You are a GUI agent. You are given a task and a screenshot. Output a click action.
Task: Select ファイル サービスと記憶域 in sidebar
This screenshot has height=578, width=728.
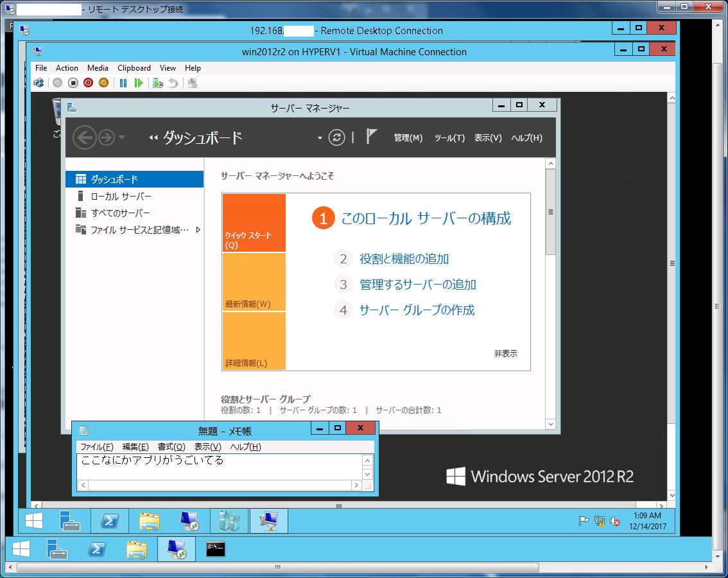pyautogui.click(x=135, y=229)
